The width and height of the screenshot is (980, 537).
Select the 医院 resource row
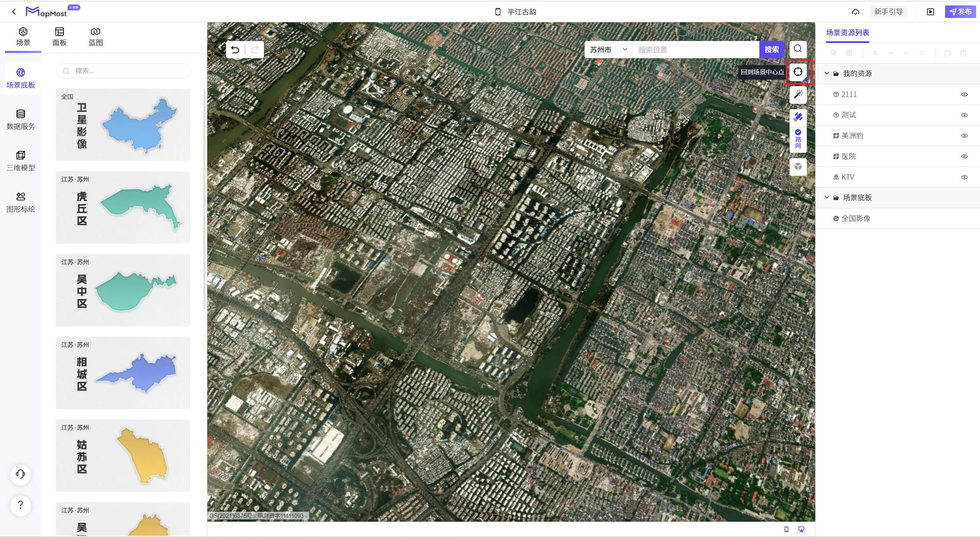click(x=898, y=156)
